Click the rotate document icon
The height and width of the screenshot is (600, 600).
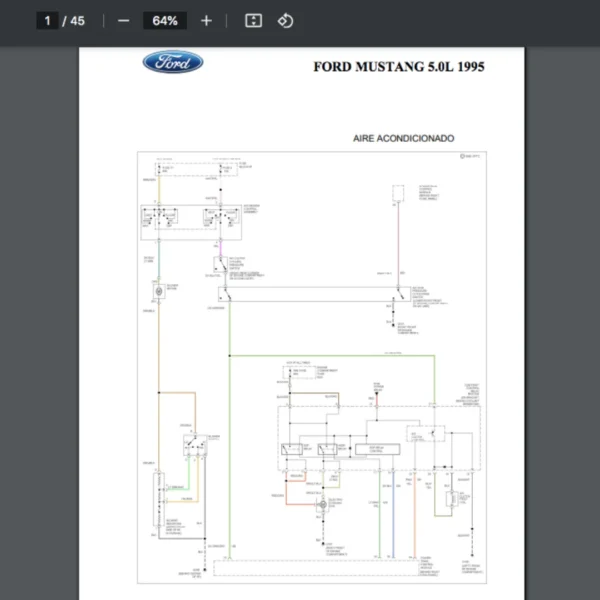point(285,21)
